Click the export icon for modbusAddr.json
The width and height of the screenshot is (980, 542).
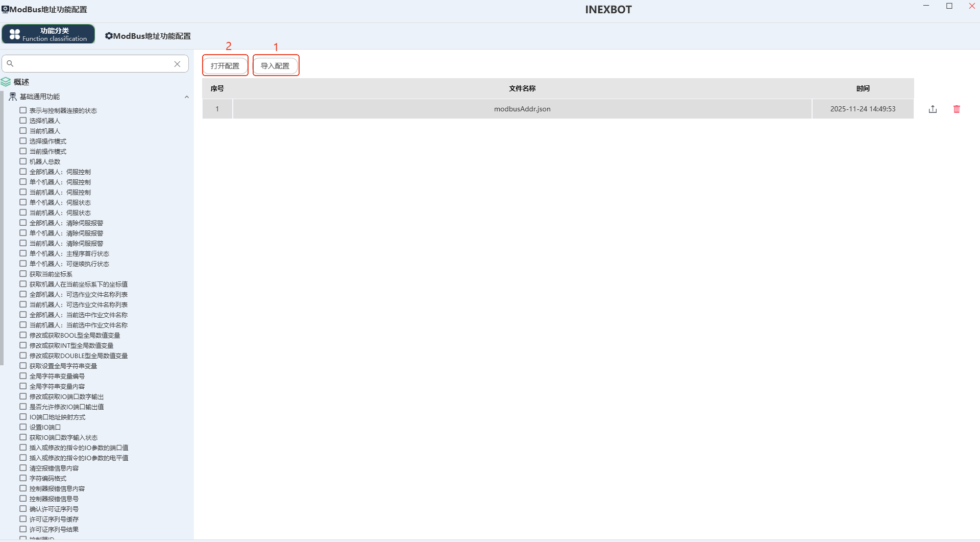click(x=933, y=109)
